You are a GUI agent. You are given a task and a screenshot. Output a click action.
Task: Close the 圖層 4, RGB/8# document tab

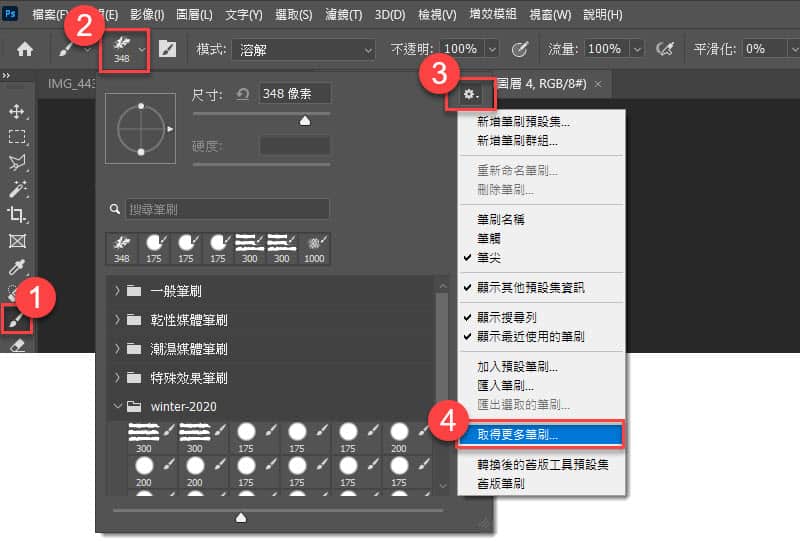598,84
